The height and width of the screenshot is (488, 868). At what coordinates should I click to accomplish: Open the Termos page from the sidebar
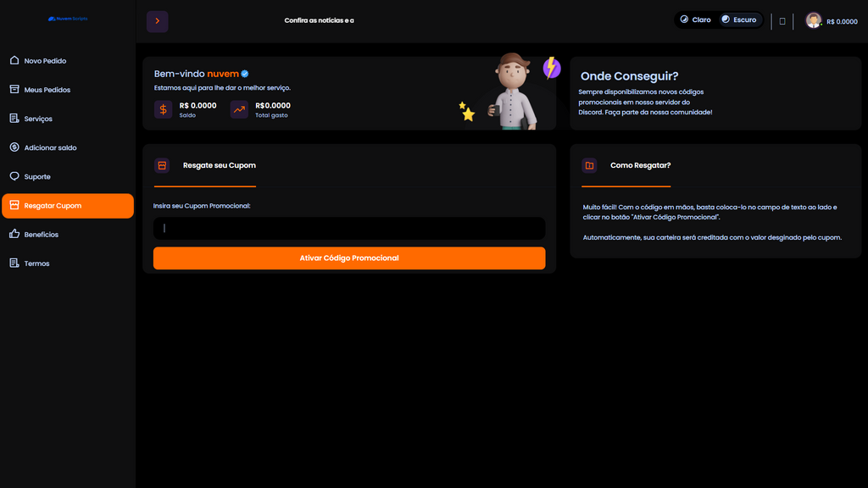point(36,263)
